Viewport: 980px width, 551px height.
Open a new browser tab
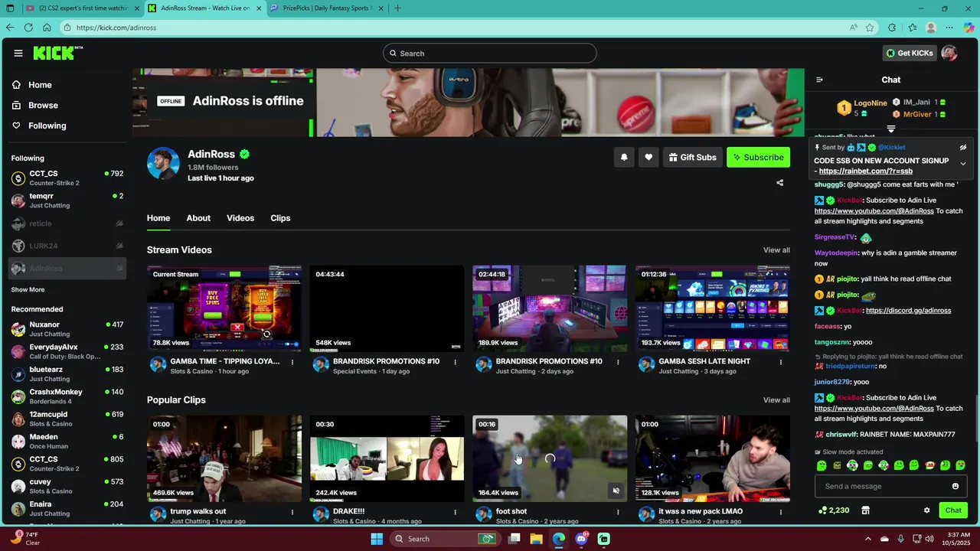point(397,8)
